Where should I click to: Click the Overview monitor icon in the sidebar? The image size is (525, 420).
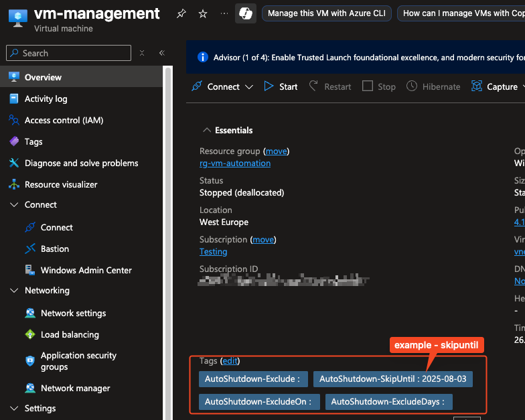[x=13, y=77]
